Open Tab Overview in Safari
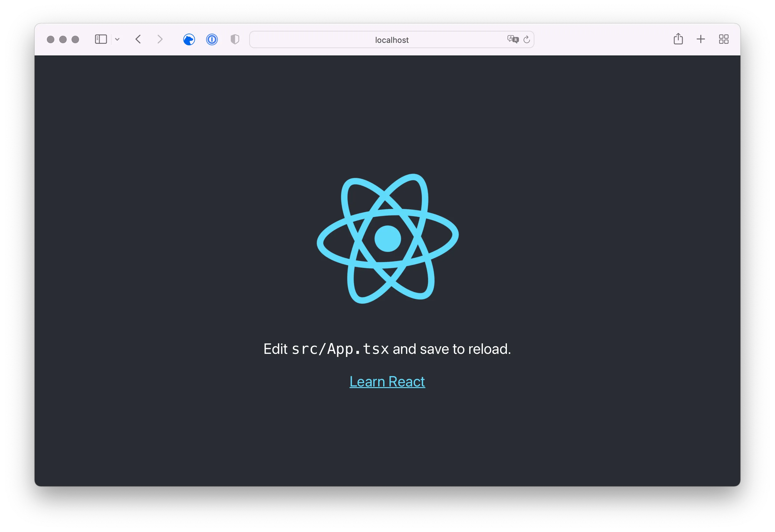 coord(723,39)
